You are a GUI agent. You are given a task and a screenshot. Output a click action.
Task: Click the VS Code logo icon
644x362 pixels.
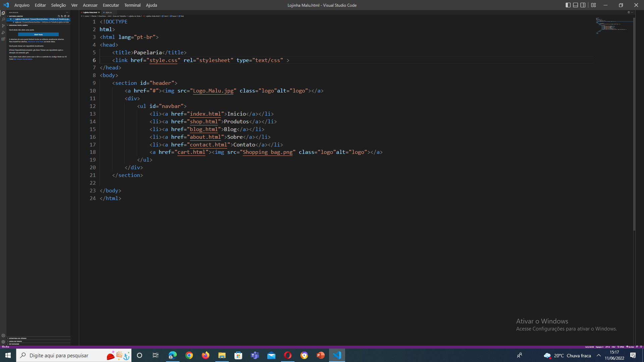[x=6, y=5]
